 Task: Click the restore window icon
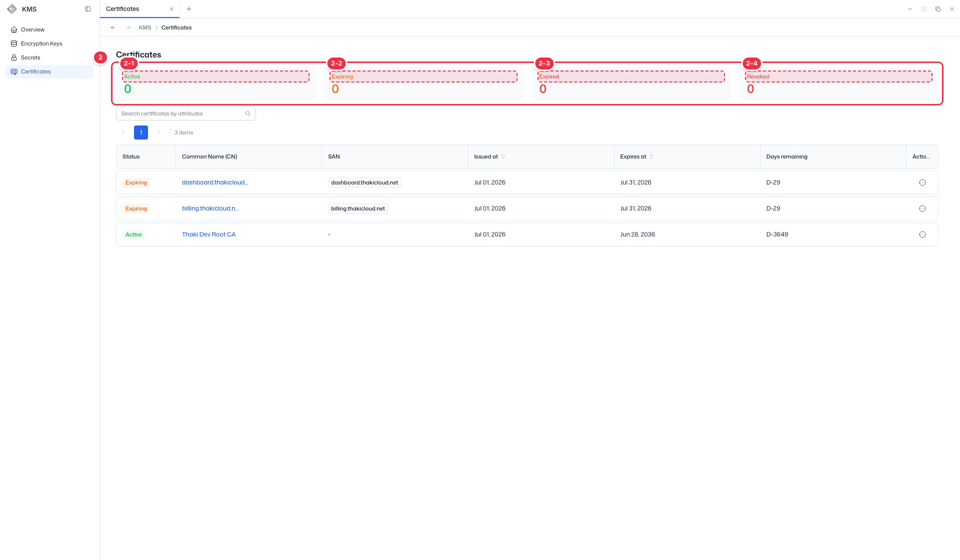pos(938,9)
